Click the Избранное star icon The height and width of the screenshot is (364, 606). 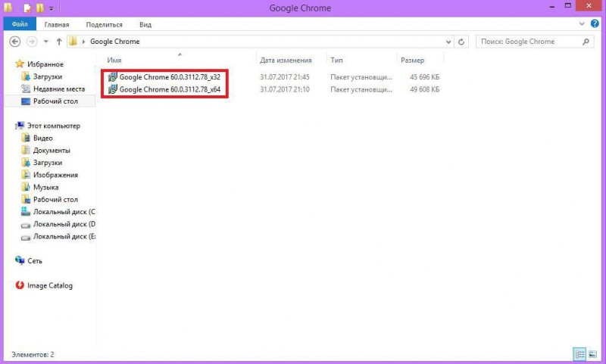(x=20, y=64)
